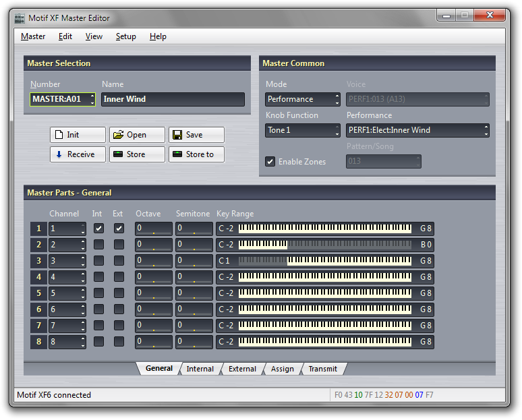Click the Save button's floppy disk icon
Image resolution: width=522 pixels, height=420 pixels.
pyautogui.click(x=177, y=135)
